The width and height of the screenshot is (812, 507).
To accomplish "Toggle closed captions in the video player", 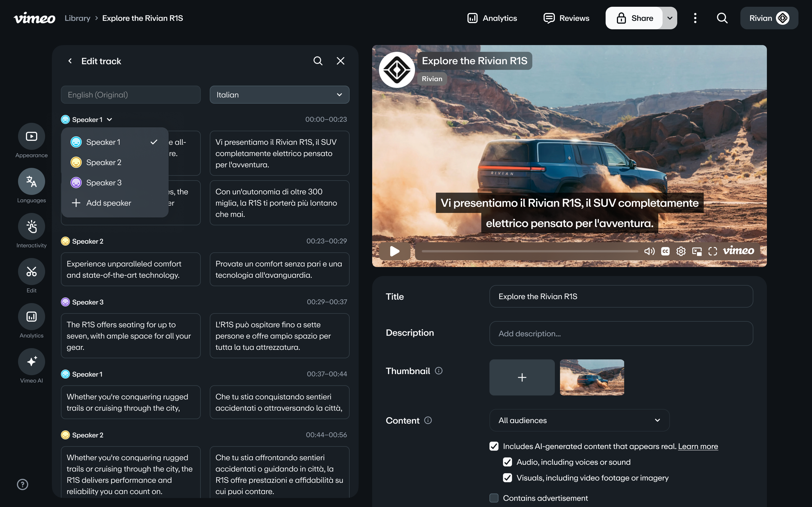I will tap(665, 251).
